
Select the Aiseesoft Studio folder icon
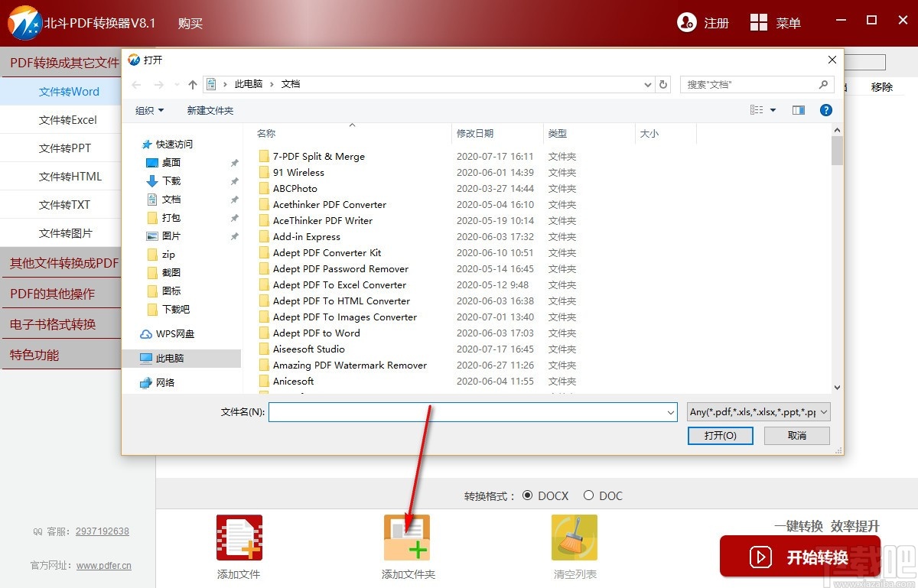point(264,349)
